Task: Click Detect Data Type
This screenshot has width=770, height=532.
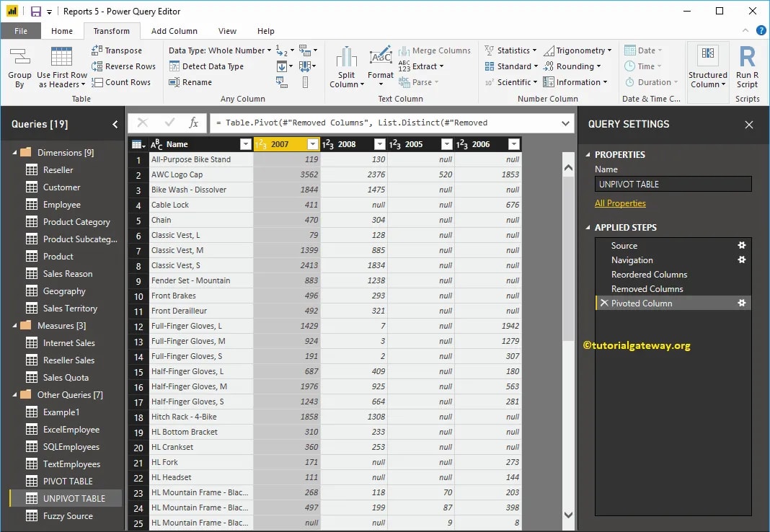Action: coord(208,66)
